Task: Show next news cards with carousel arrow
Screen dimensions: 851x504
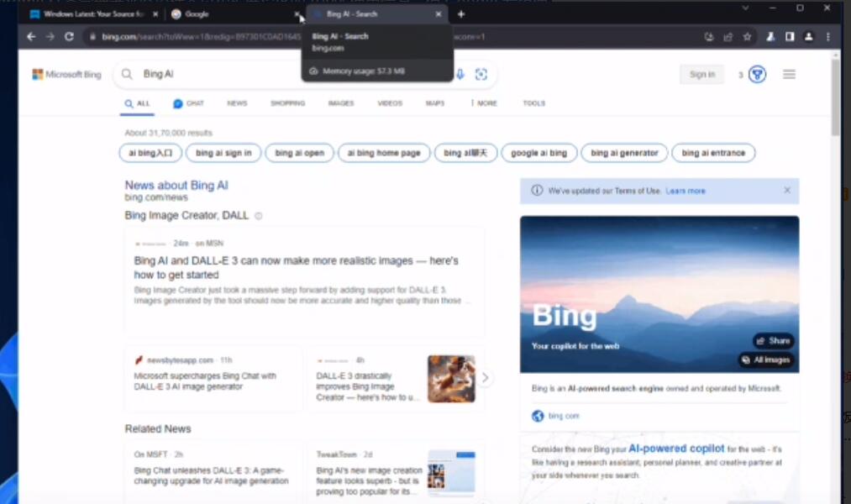Action: pyautogui.click(x=486, y=378)
